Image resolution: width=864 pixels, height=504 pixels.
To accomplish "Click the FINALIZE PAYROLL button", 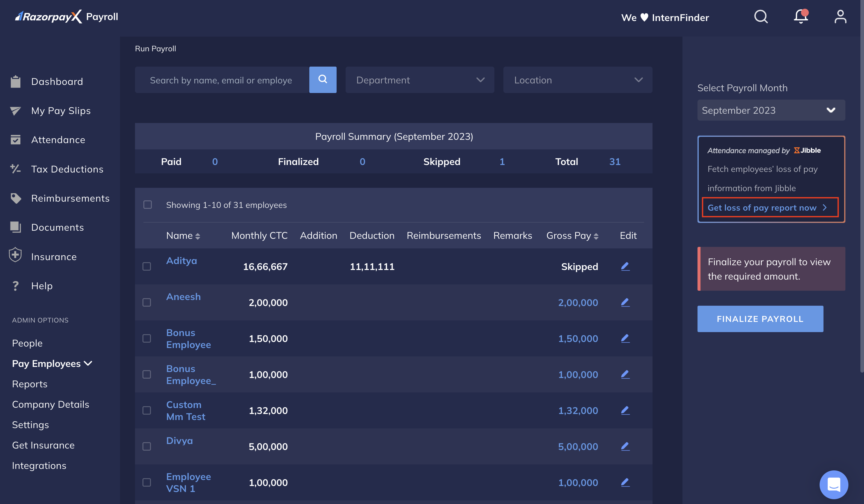I will click(760, 319).
